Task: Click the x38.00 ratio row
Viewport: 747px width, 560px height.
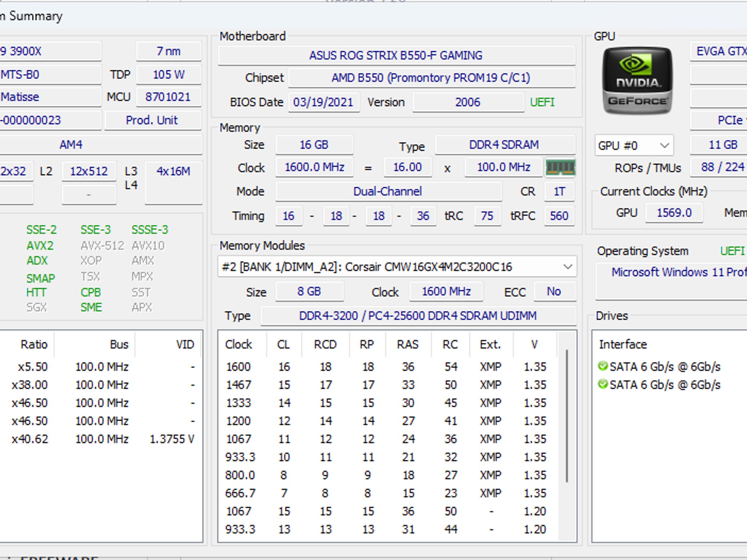Action: tap(101, 385)
